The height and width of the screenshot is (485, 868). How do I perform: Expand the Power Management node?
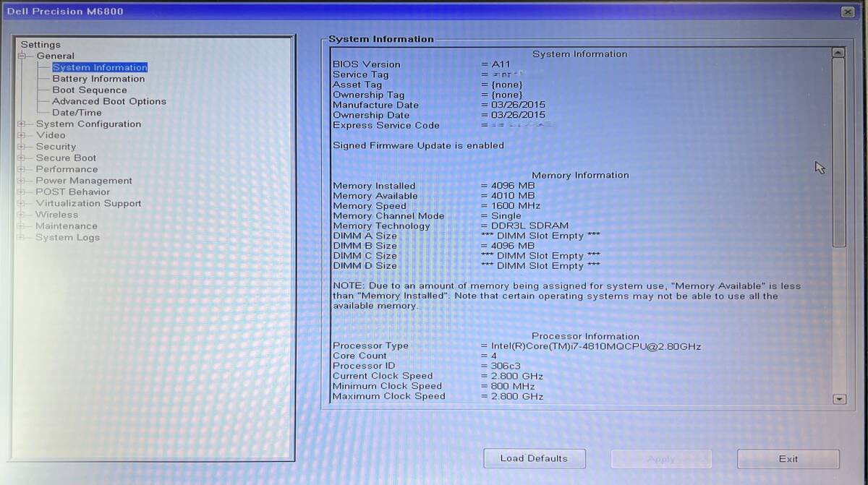pyautogui.click(x=22, y=181)
